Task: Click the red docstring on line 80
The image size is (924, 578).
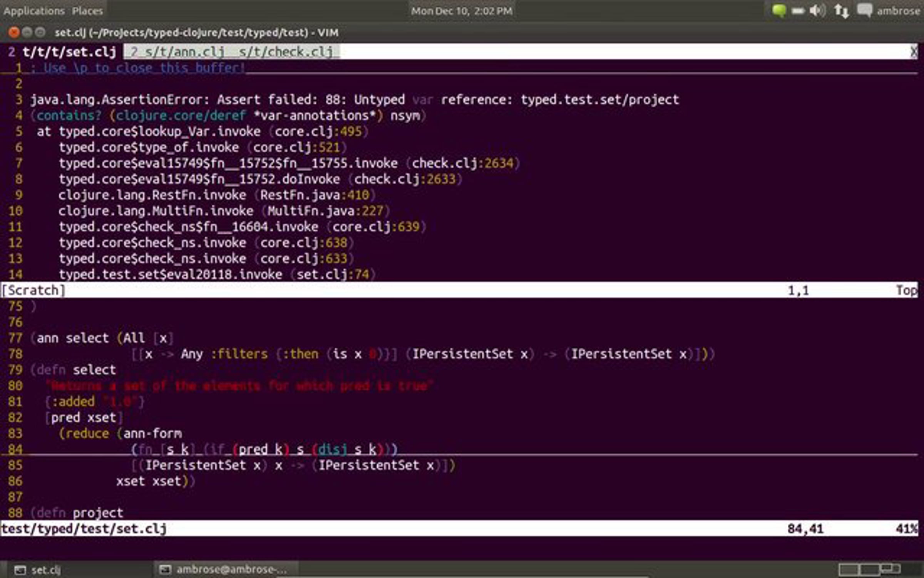Action: tap(239, 386)
